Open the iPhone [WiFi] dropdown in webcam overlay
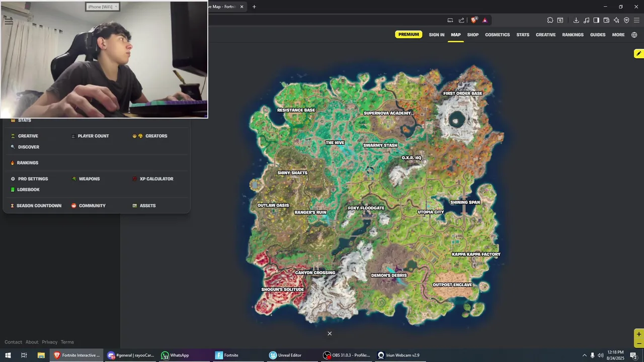The height and width of the screenshot is (362, 644). [x=103, y=7]
